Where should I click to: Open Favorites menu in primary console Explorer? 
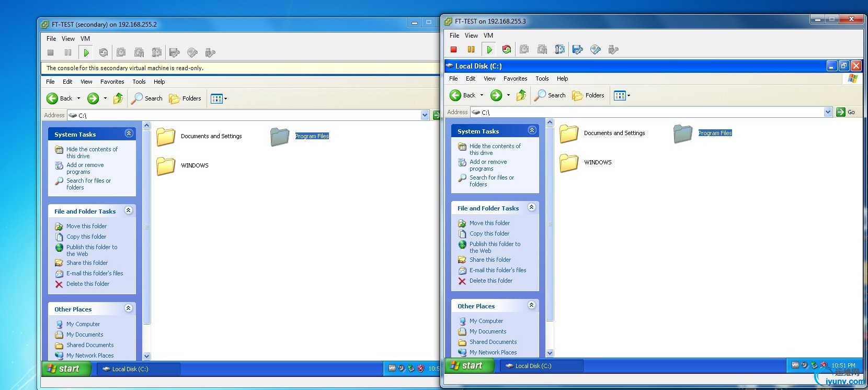tap(516, 79)
